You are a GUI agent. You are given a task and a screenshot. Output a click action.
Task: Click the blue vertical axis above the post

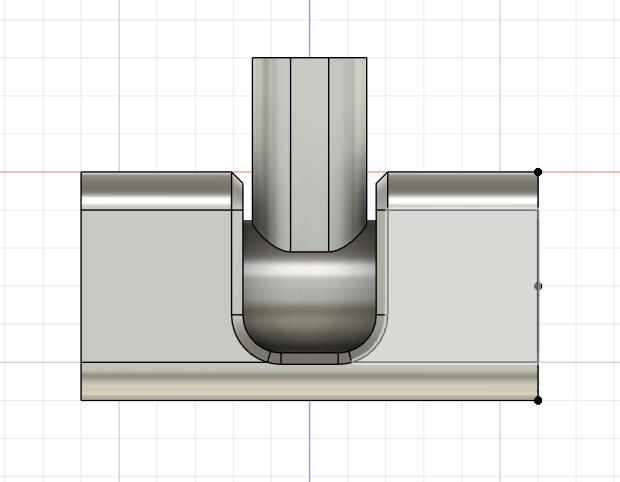(309, 25)
